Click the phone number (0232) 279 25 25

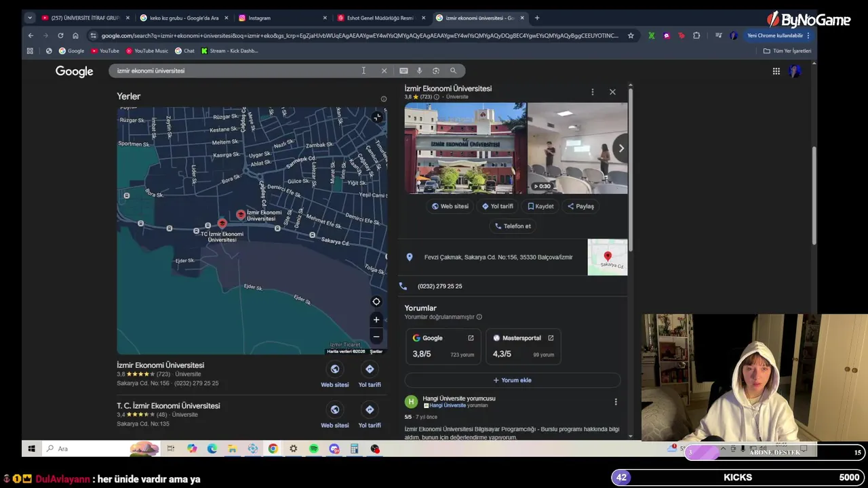tap(439, 286)
